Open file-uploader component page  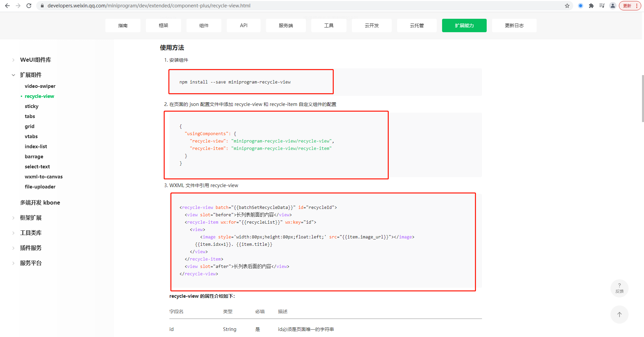click(x=40, y=187)
